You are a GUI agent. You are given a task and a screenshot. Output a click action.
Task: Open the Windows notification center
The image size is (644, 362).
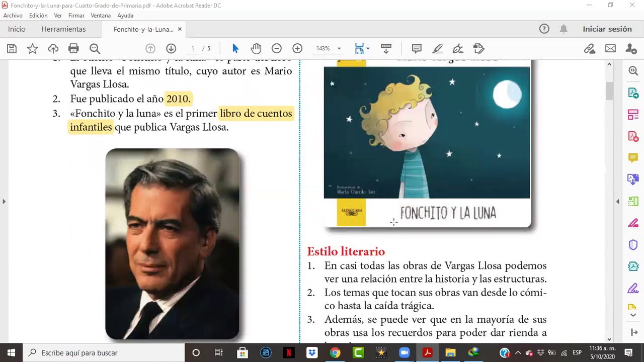(x=628, y=352)
